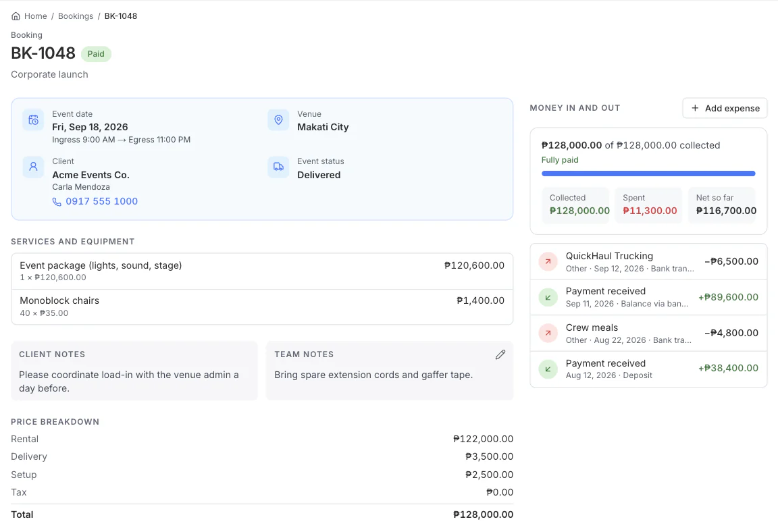The width and height of the screenshot is (778, 532).
Task: Click the ₱1,400.00 chairs price
Action: click(480, 300)
